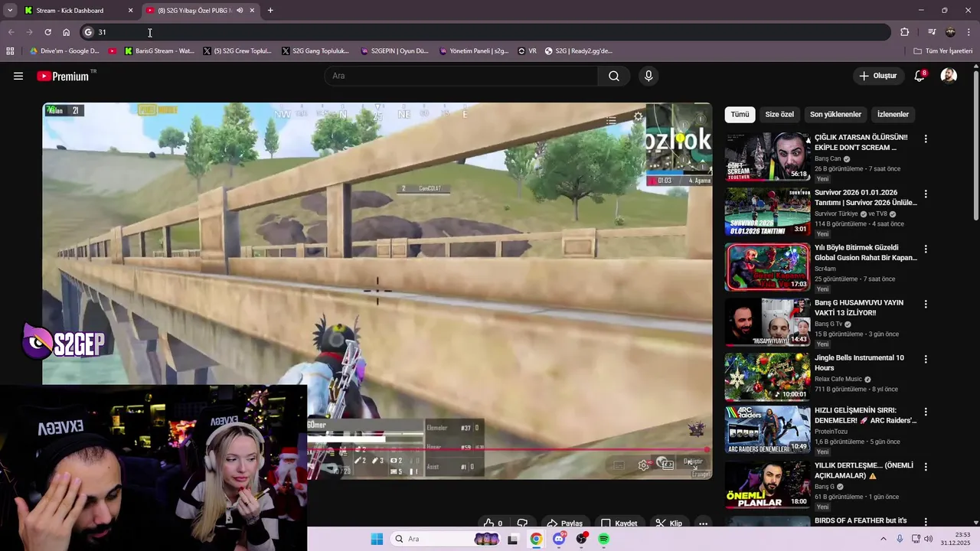Open system volume icon in tray

[928, 539]
